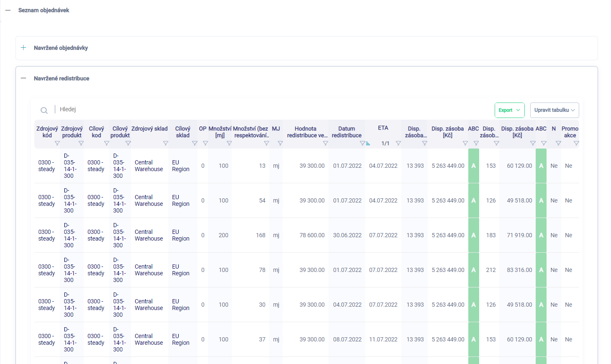Sort by Cílový produkt column header
611x364 pixels.
[x=120, y=132]
